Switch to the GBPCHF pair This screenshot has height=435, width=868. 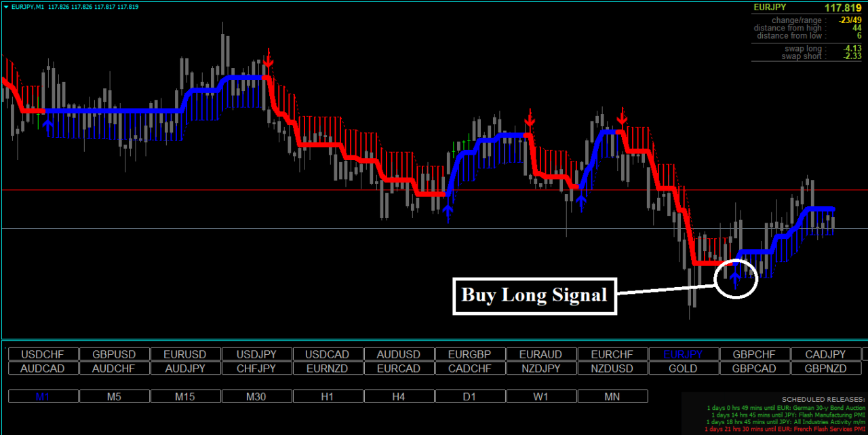(x=755, y=354)
